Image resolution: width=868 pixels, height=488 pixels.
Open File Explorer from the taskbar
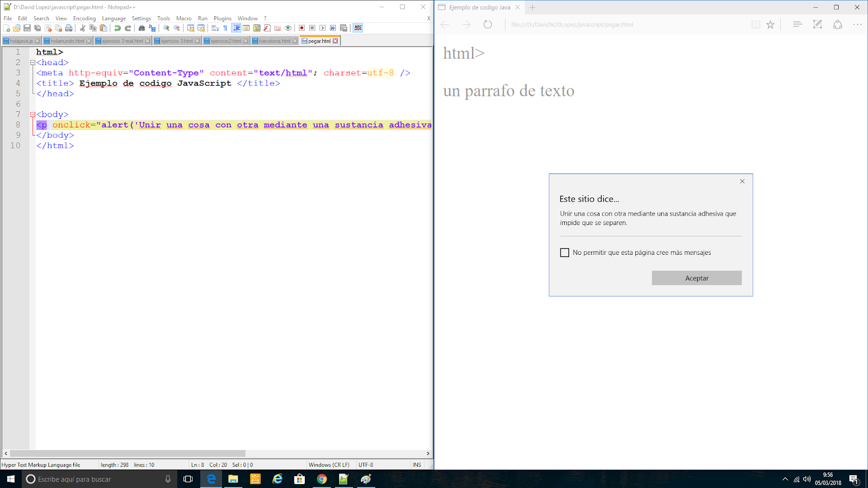233,479
